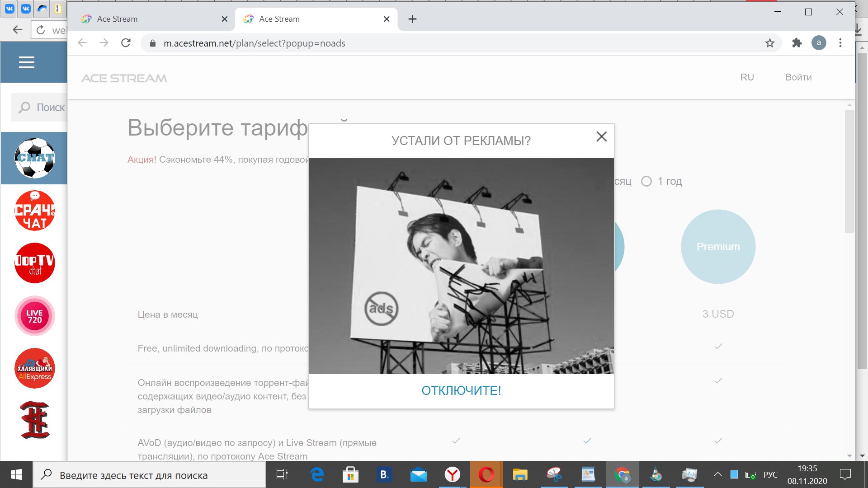The width and height of the screenshot is (868, 488).
Task: Select the '1 год' radio button
Action: click(646, 181)
